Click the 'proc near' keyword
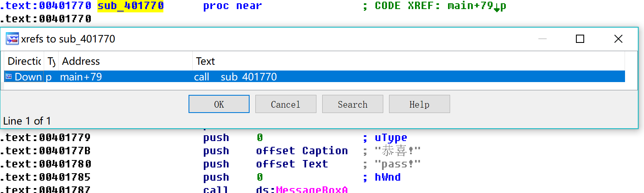 (232, 6)
